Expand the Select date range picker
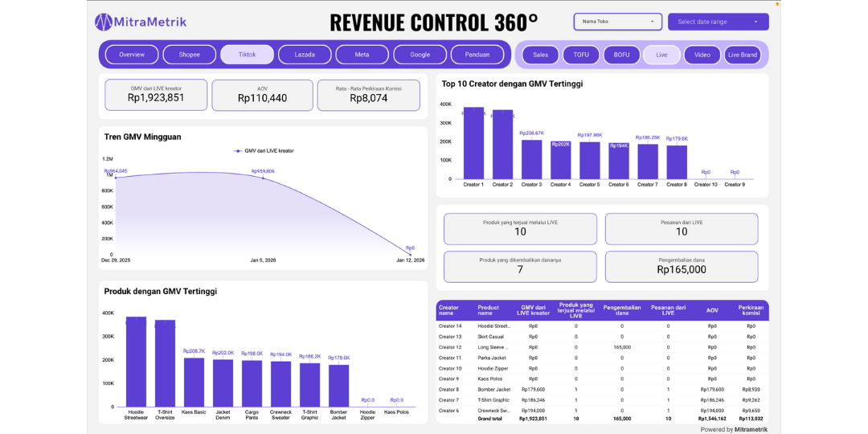The height and width of the screenshot is (434, 868). click(x=718, y=22)
